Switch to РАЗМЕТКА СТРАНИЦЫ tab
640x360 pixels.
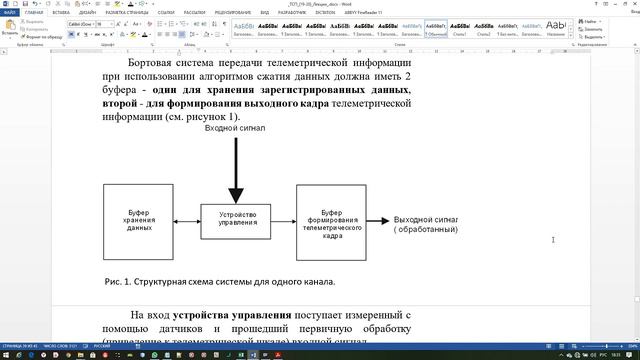coord(127,13)
